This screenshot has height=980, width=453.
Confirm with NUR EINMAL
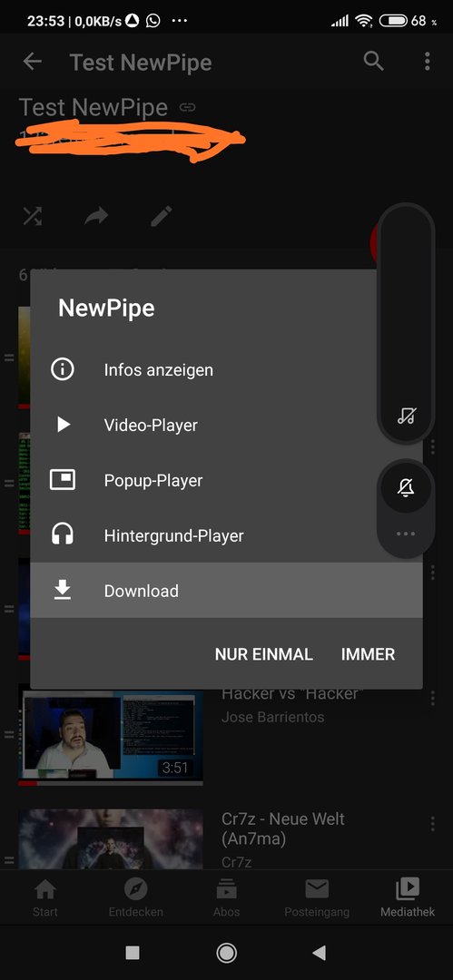[263, 654]
